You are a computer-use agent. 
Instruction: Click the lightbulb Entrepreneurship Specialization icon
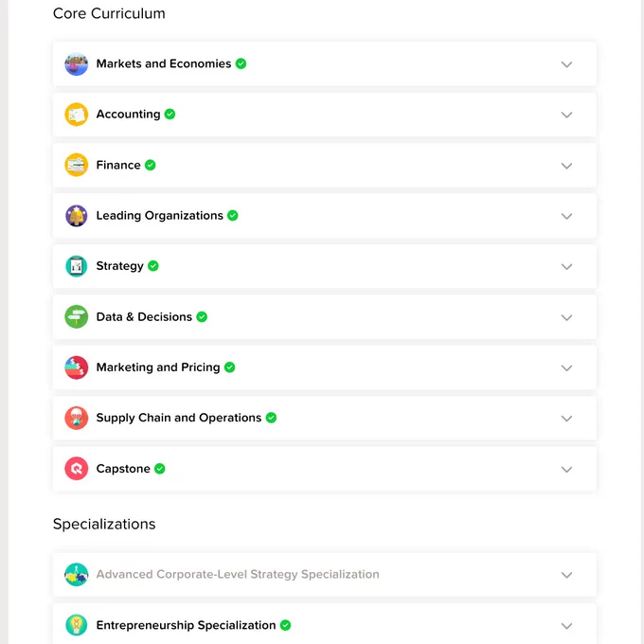(x=77, y=625)
